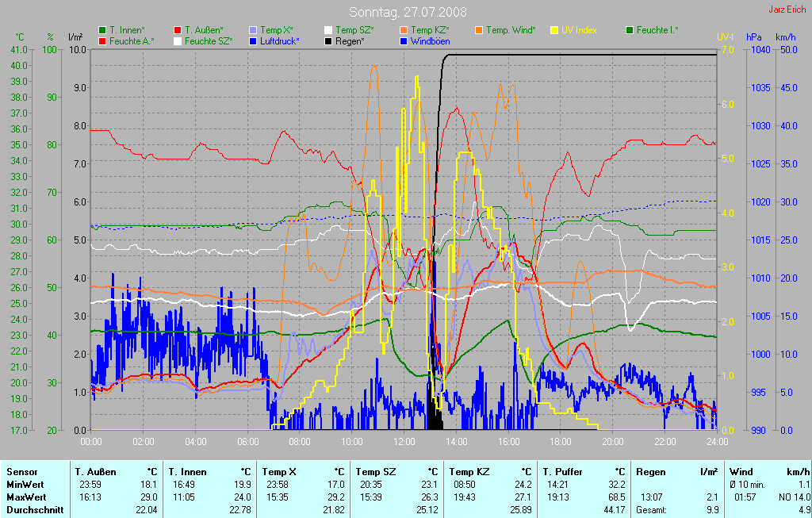This screenshot has width=812, height=518.
Task: Click the blue Windböen legend swatch
Action: (x=404, y=41)
